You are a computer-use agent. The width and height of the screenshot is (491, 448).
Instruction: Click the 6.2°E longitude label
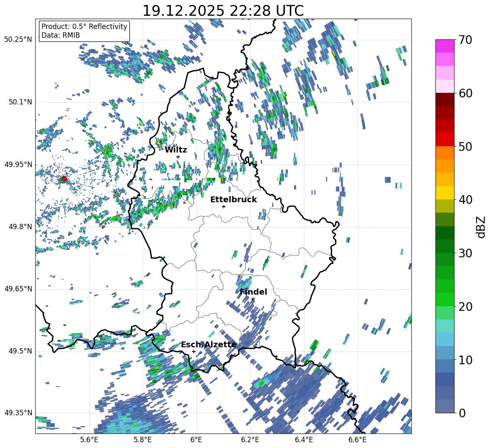[x=250, y=440]
